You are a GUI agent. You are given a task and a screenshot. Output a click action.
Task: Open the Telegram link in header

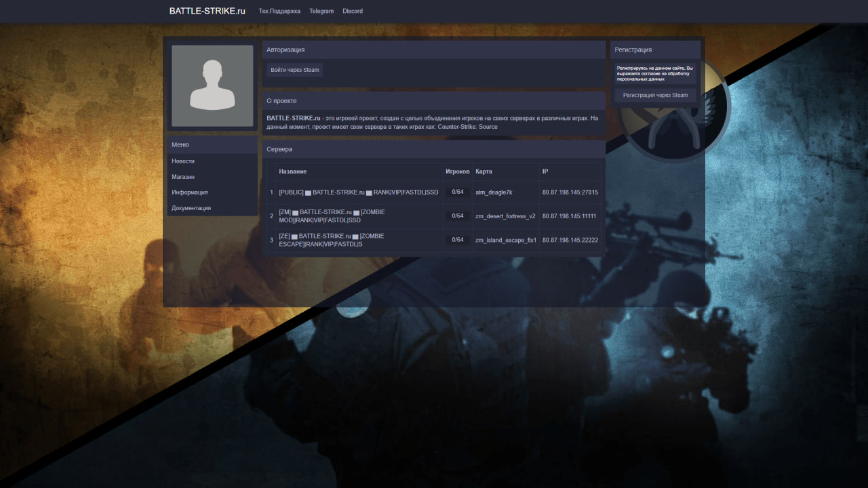[x=321, y=12]
